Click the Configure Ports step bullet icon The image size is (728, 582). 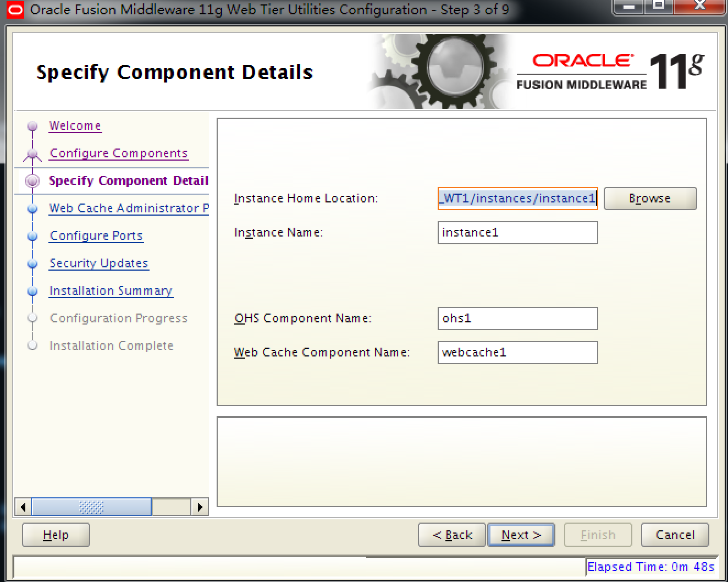tap(32, 236)
